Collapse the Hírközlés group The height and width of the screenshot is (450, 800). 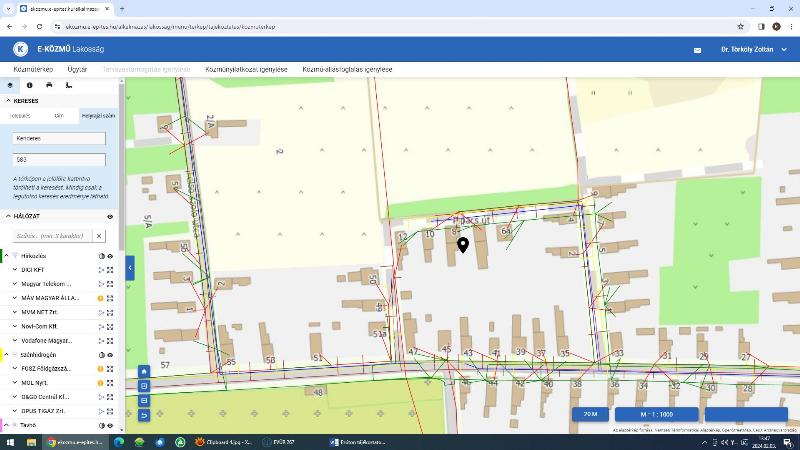7,256
